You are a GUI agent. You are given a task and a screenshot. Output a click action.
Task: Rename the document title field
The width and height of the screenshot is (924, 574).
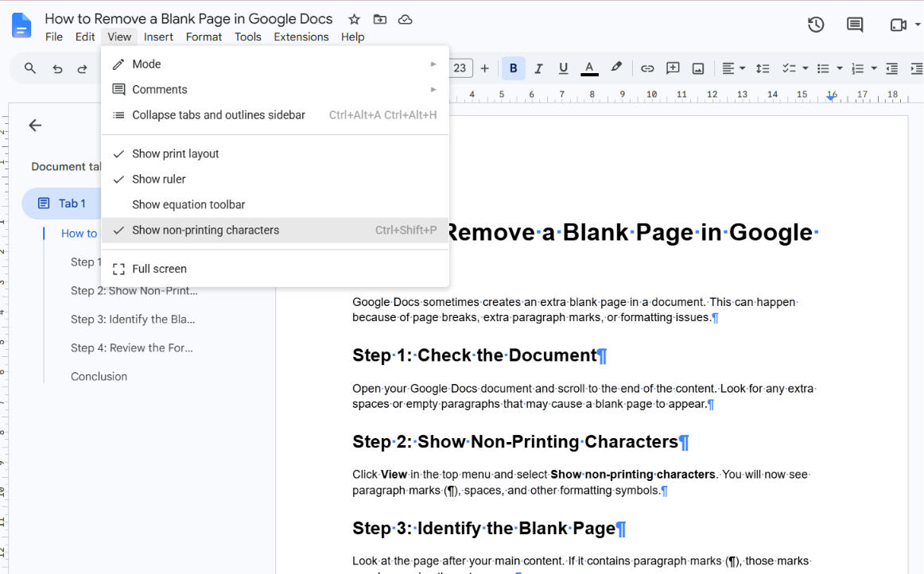coord(188,19)
